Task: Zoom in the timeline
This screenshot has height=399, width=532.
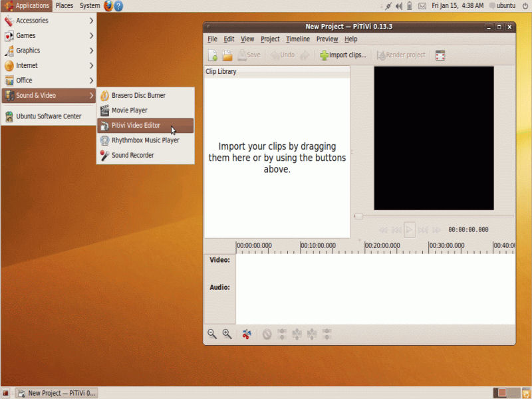Action: tap(227, 334)
